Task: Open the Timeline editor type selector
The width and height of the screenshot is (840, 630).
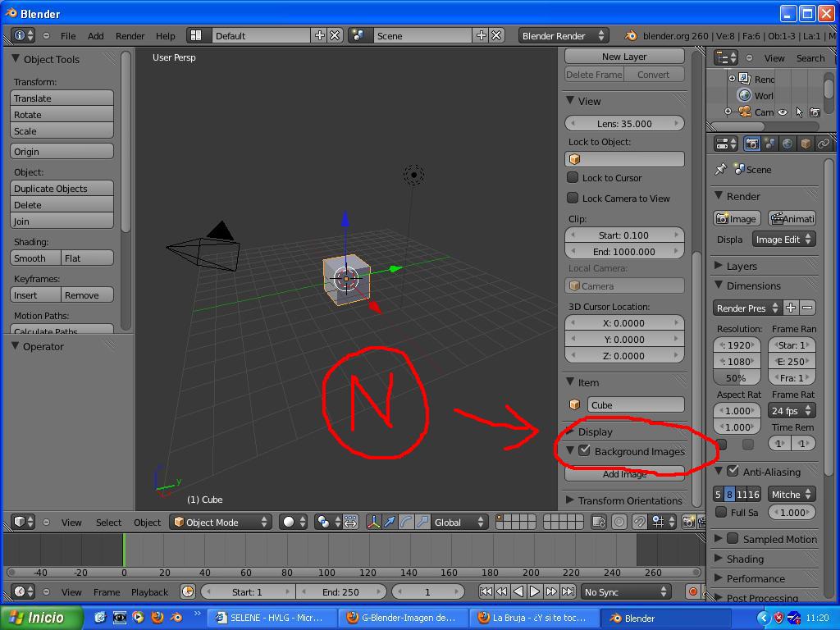Action: (23, 591)
